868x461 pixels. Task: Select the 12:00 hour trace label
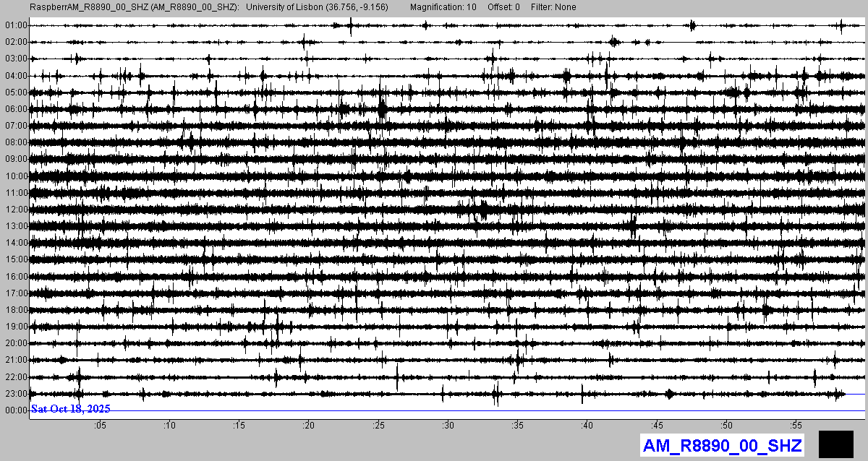15,210
